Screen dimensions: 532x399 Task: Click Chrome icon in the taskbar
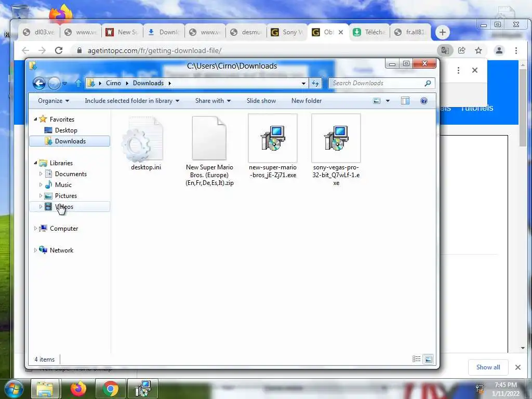(110, 389)
